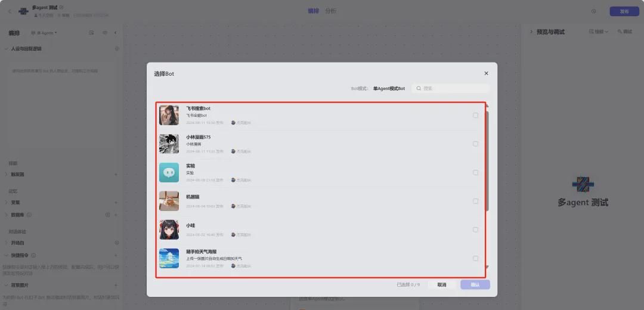Click the 小哇 bot avatar

[169, 230]
